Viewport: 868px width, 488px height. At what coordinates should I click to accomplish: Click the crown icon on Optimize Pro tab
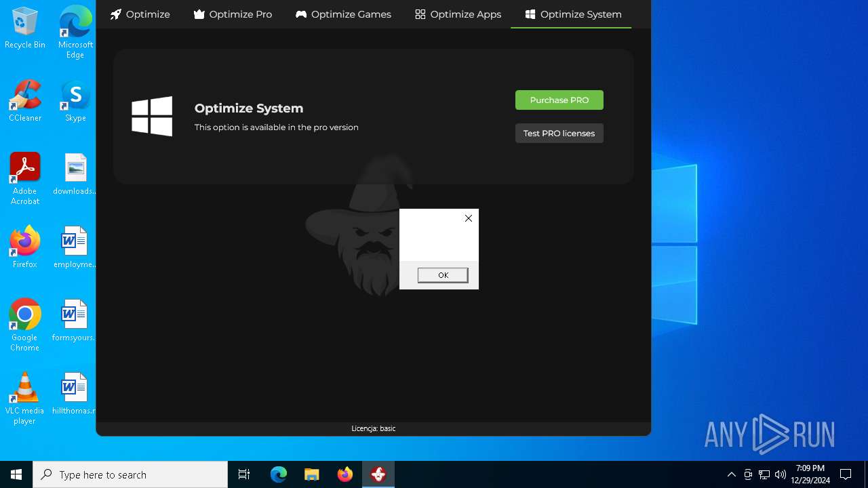[199, 14]
